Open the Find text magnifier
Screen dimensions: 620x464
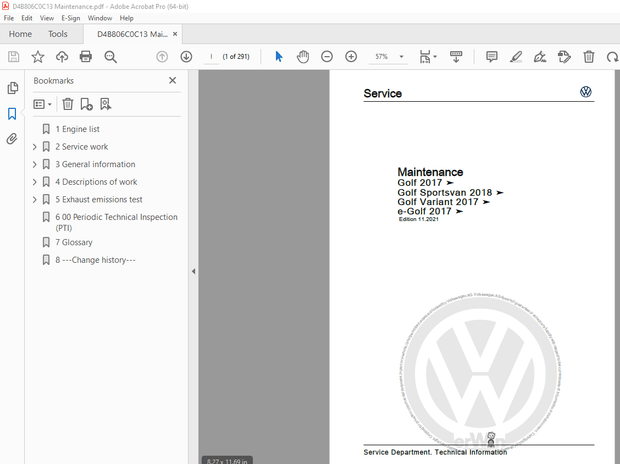110,57
